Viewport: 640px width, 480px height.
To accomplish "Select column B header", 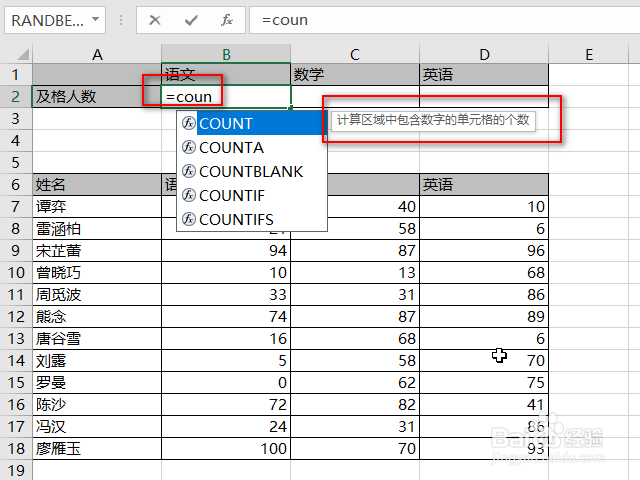I will pos(226,54).
